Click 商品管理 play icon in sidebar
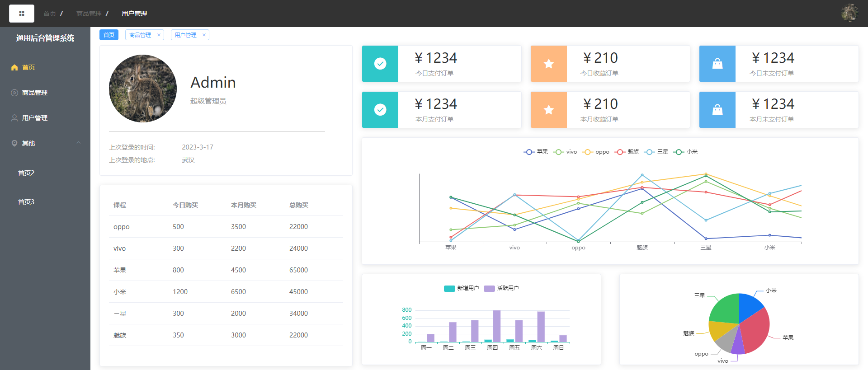The image size is (868, 370). pyautogui.click(x=14, y=93)
